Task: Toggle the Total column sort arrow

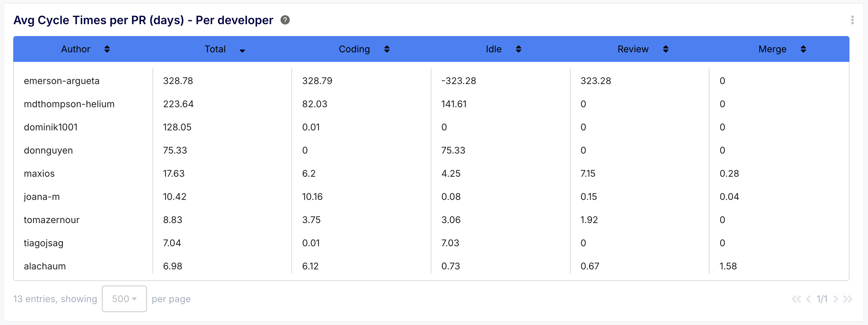Action: pos(242,50)
